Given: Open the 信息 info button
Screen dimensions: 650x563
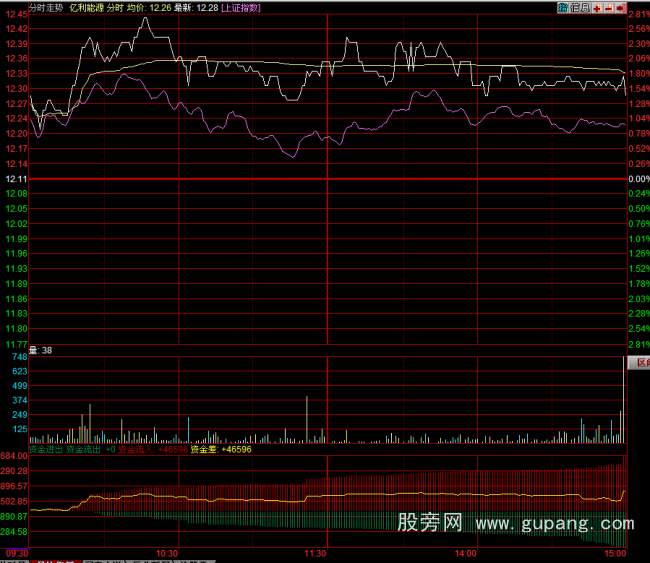Looking at the screenshot, I should point(580,7).
